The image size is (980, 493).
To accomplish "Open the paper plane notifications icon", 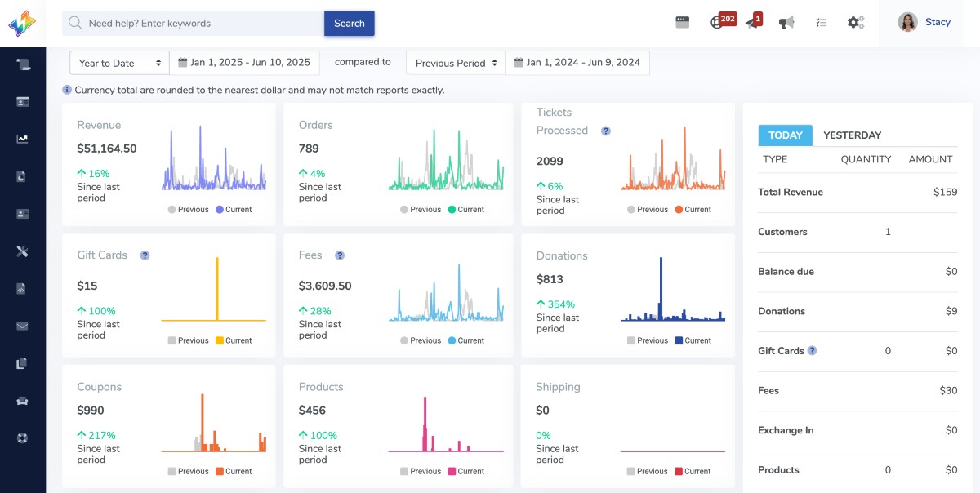I will [752, 23].
